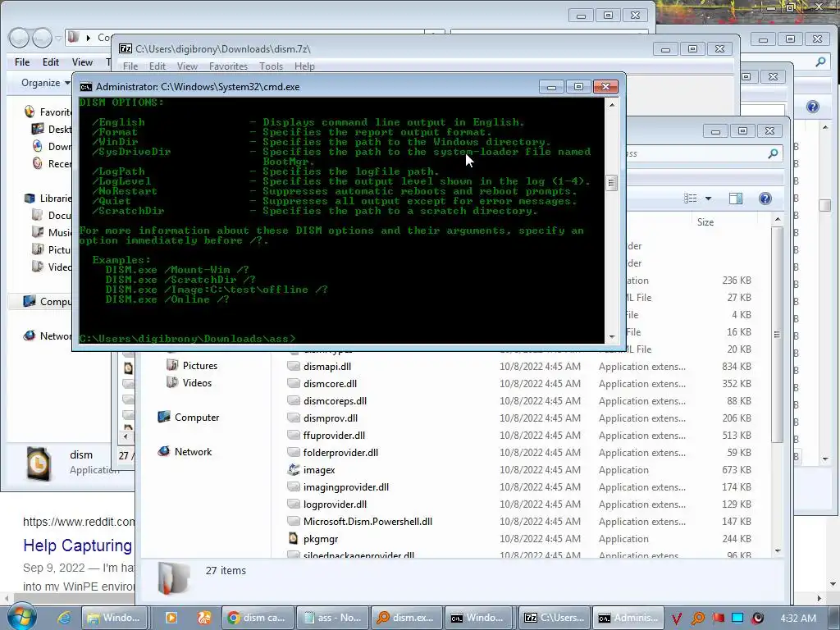Viewport: 840px width, 630px height.
Task: Switch to Windows Explorer taskbar button
Action: pyautogui.click(x=114, y=618)
